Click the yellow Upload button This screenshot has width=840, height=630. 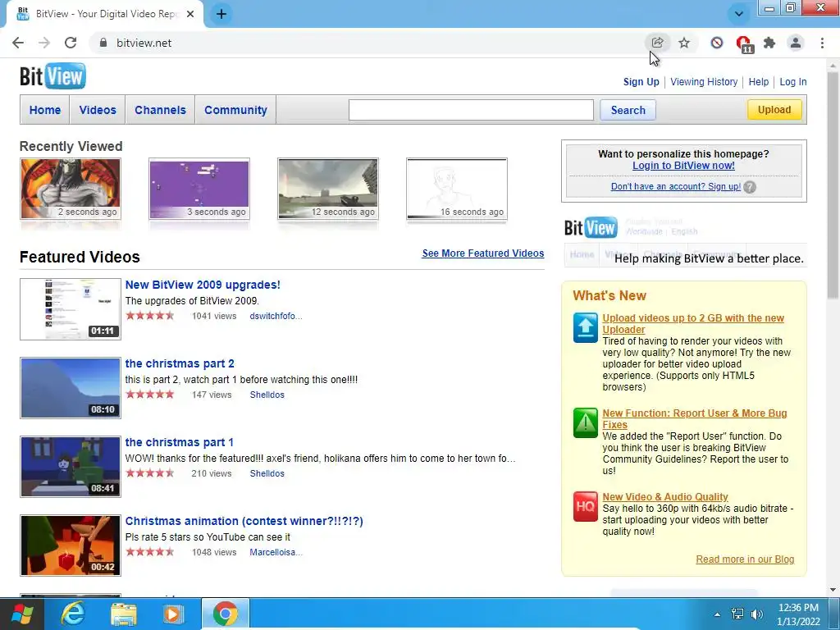click(x=774, y=110)
